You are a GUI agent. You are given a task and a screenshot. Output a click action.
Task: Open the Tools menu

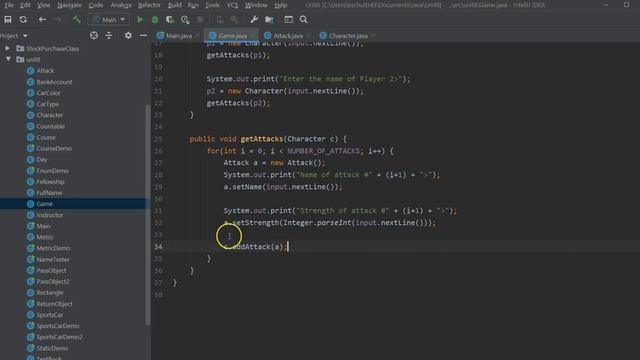point(212,5)
